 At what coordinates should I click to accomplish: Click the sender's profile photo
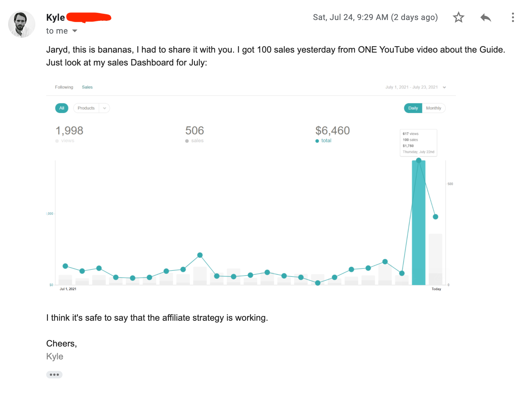[22, 24]
